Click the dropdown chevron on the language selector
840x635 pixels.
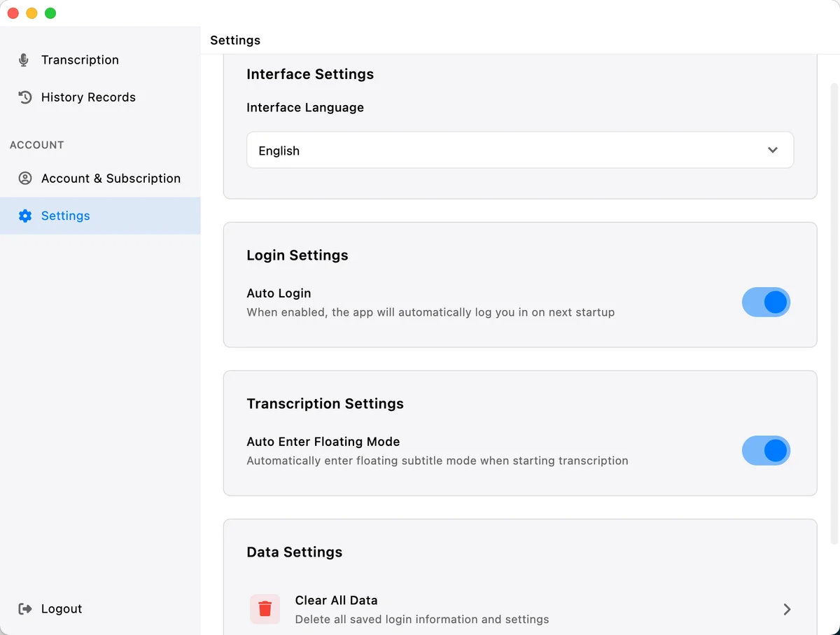click(x=773, y=150)
